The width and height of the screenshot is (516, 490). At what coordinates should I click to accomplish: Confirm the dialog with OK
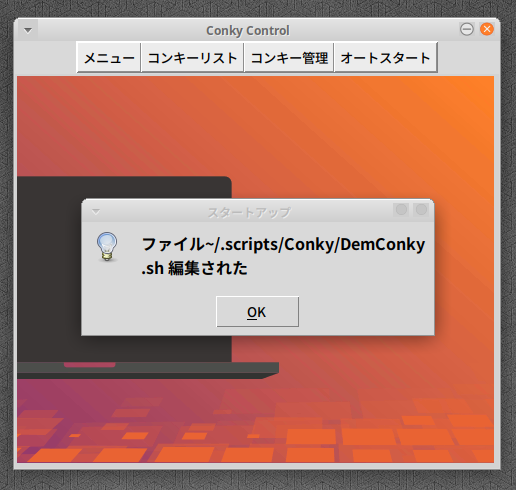click(257, 312)
